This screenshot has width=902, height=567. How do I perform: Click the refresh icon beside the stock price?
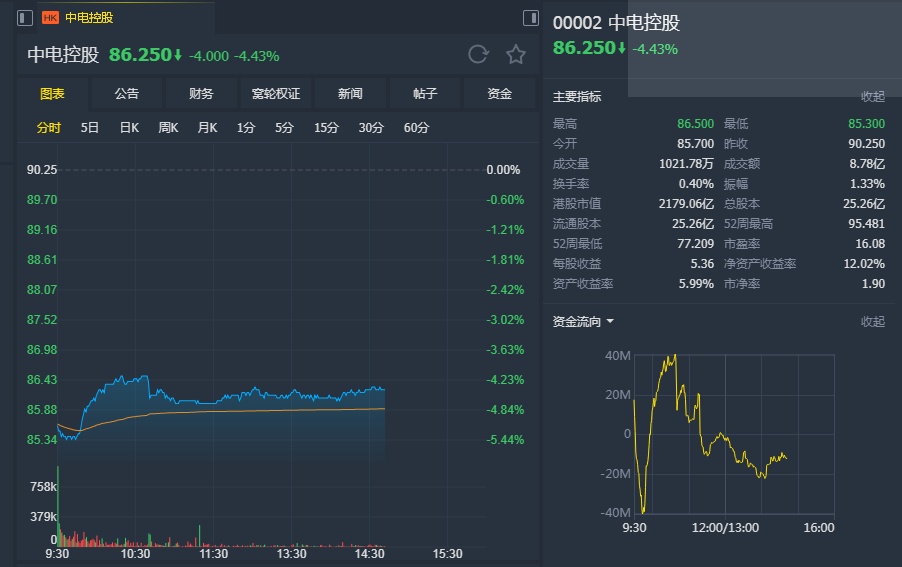(478, 55)
